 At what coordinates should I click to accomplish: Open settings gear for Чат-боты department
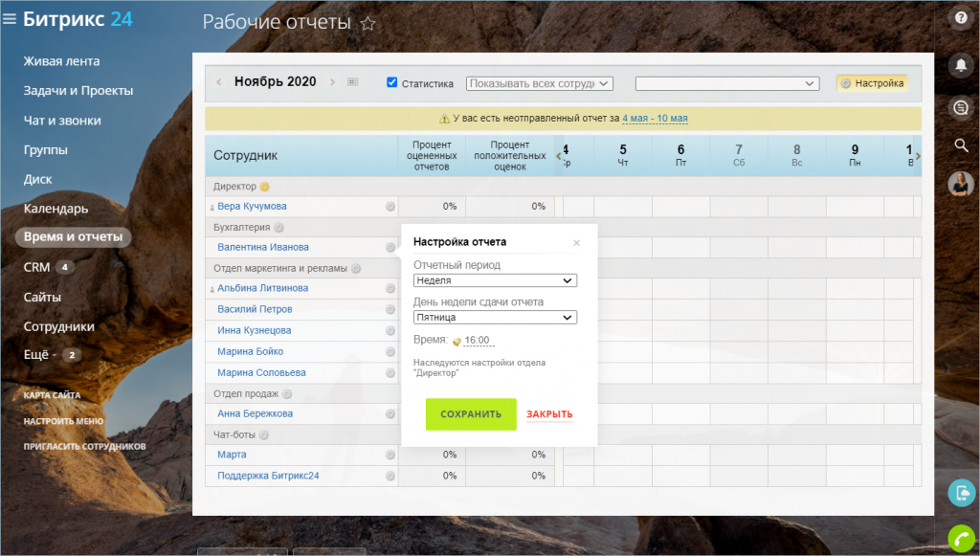pyautogui.click(x=264, y=434)
